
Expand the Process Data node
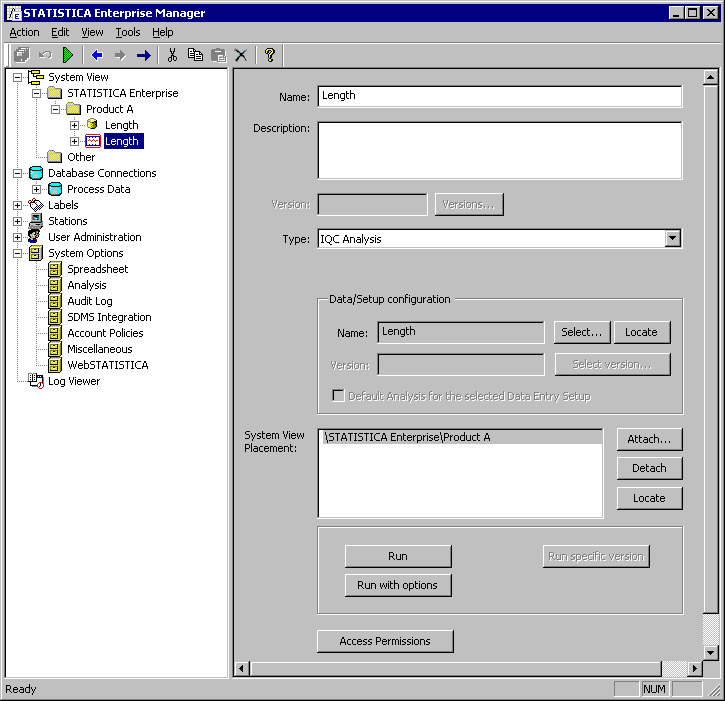point(37,189)
